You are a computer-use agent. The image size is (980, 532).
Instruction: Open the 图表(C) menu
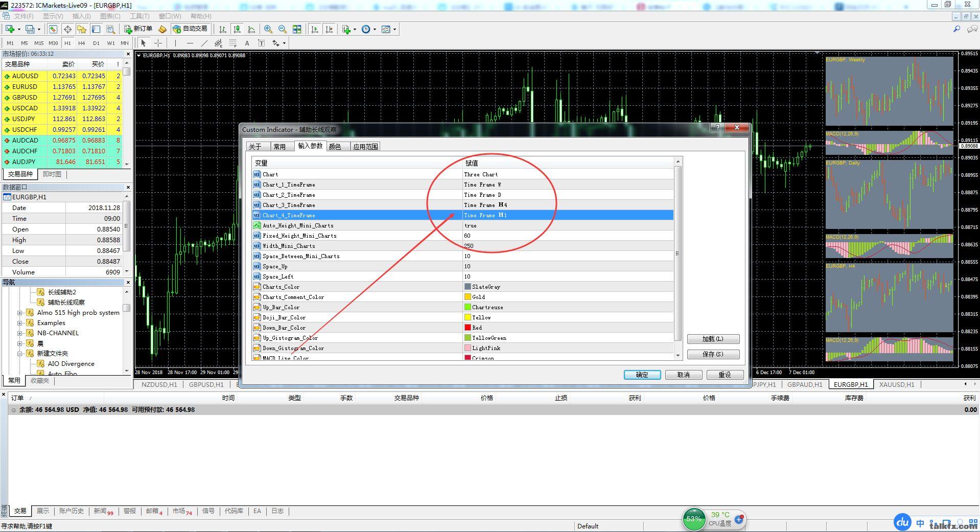(x=110, y=16)
